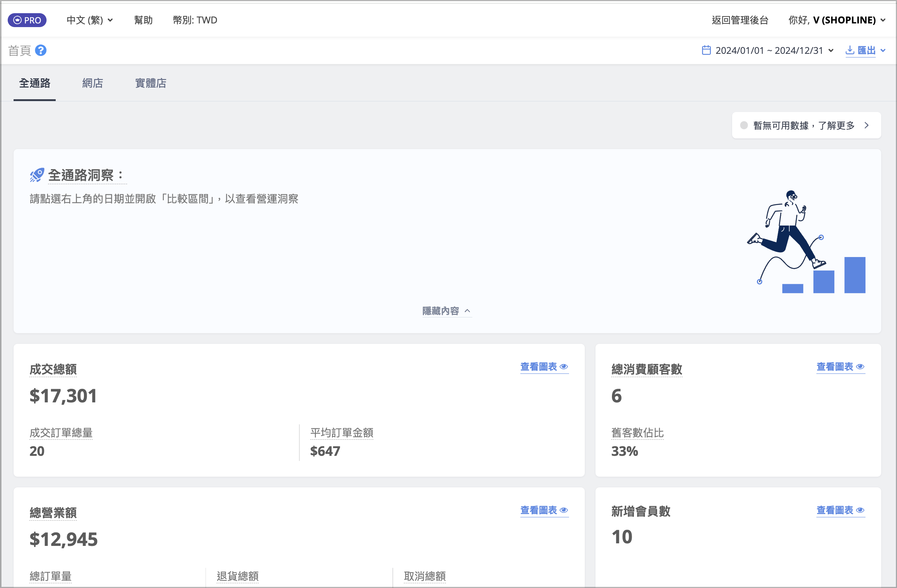Image resolution: width=897 pixels, height=588 pixels.
Task: Open 查看圖表 for 總營業額
Action: [x=544, y=510]
